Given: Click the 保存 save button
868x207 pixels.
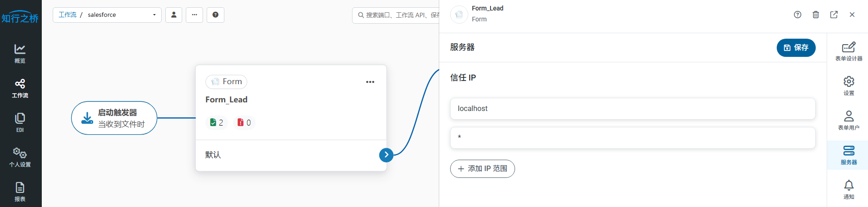Looking at the screenshot, I should tap(796, 48).
